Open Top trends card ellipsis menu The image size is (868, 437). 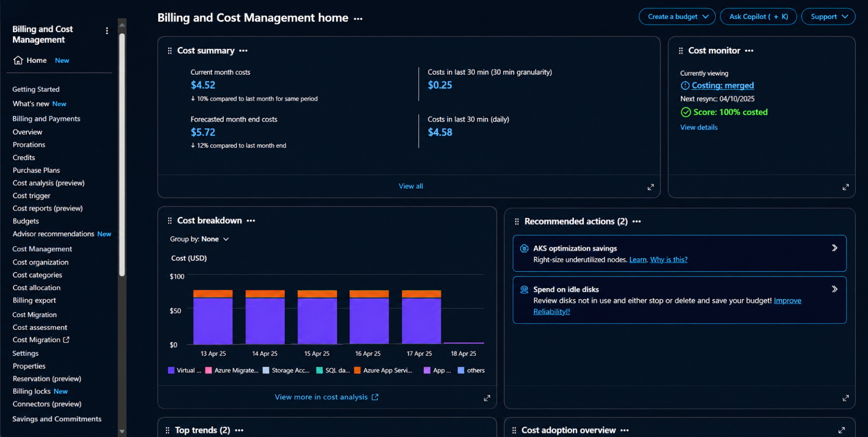click(x=239, y=430)
